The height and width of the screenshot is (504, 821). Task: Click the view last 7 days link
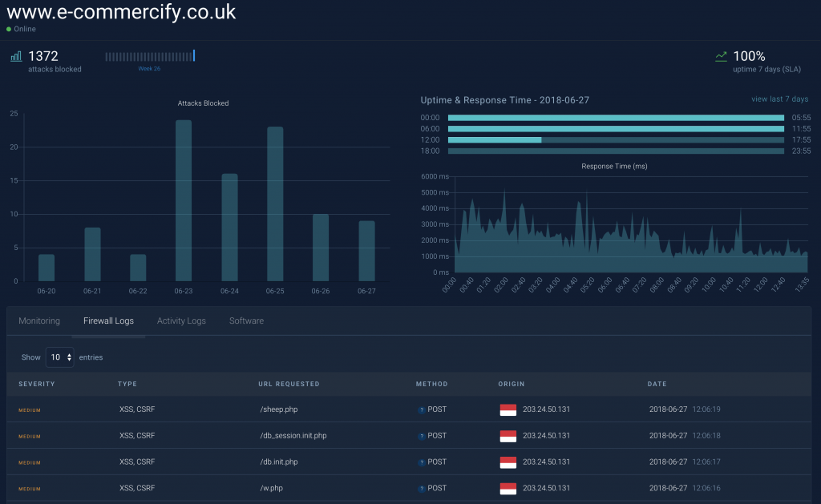point(779,99)
